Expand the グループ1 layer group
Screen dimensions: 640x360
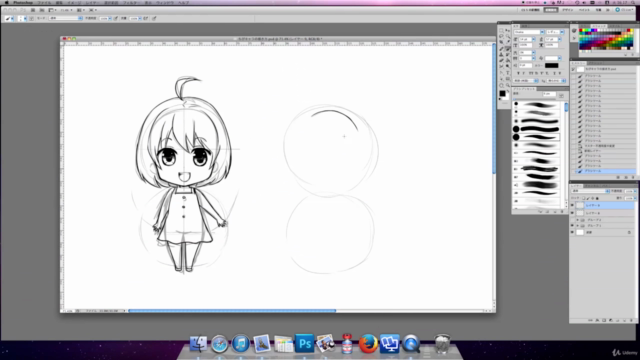pyautogui.click(x=577, y=225)
